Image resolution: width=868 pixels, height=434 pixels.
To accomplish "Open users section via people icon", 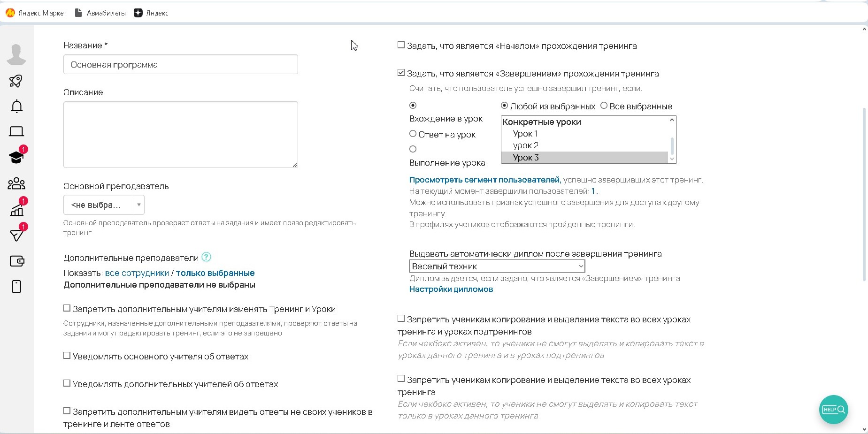I will [17, 183].
